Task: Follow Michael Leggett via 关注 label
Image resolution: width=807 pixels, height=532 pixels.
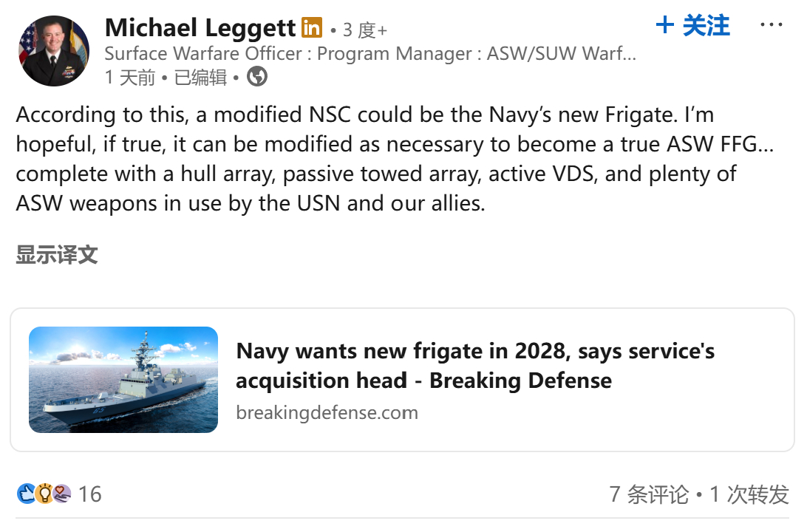Action: [x=706, y=26]
